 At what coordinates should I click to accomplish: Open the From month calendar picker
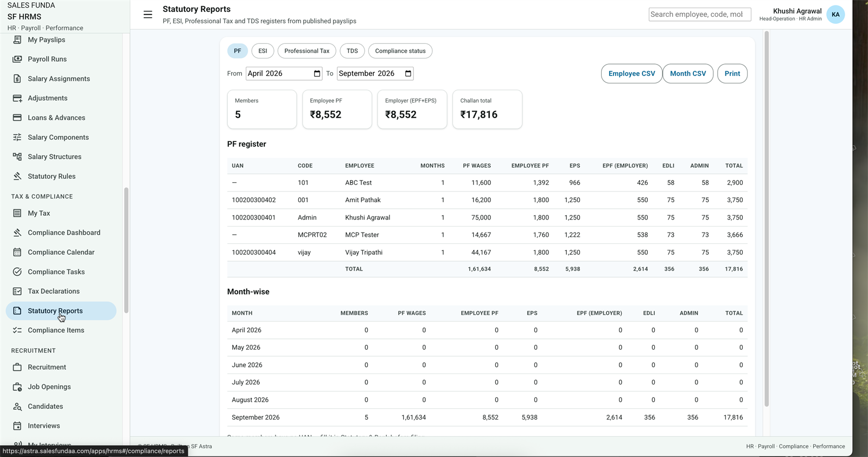tap(317, 74)
